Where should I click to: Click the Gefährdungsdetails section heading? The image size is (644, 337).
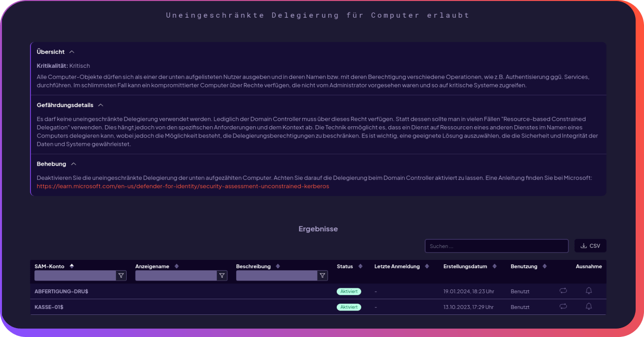coord(65,105)
